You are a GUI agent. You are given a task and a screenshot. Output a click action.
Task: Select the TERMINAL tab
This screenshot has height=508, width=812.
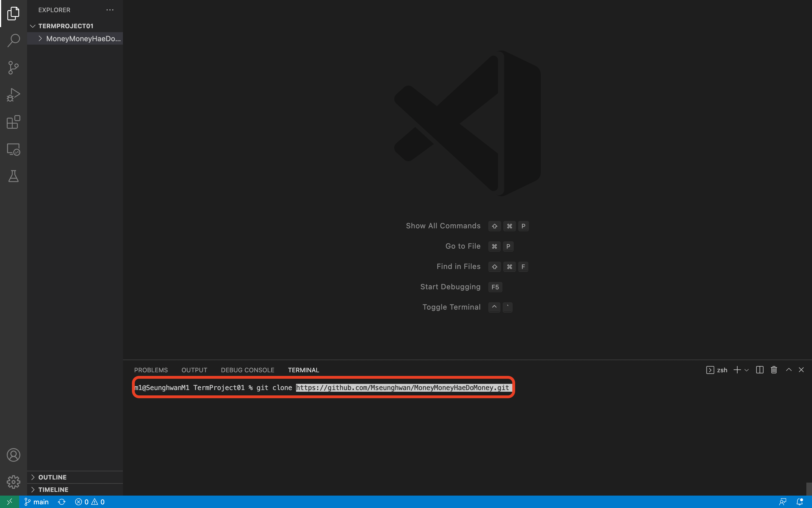click(x=303, y=370)
